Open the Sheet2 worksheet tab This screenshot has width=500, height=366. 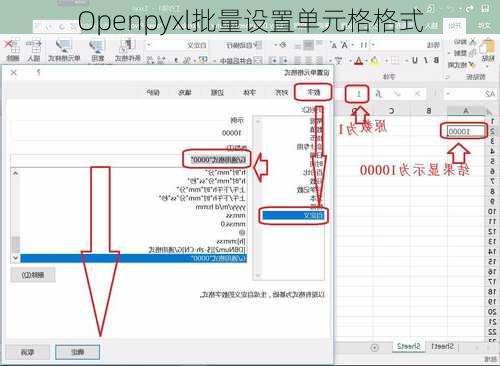point(409,346)
